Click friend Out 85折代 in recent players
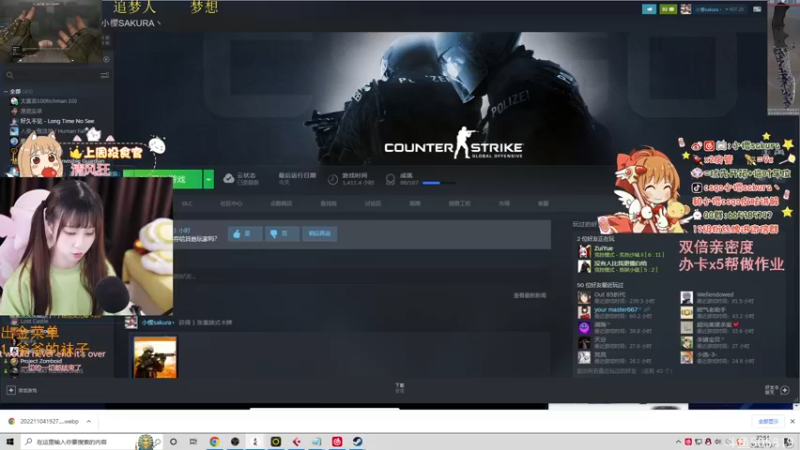The width and height of the screenshot is (800, 450). pyautogui.click(x=610, y=294)
